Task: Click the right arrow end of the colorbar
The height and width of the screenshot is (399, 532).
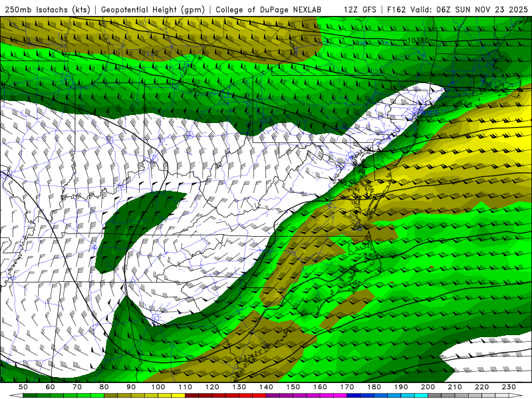Action: 516,396
